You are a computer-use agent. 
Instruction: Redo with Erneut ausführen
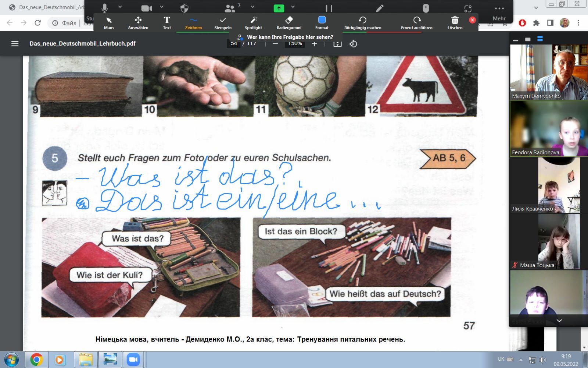pyautogui.click(x=416, y=22)
